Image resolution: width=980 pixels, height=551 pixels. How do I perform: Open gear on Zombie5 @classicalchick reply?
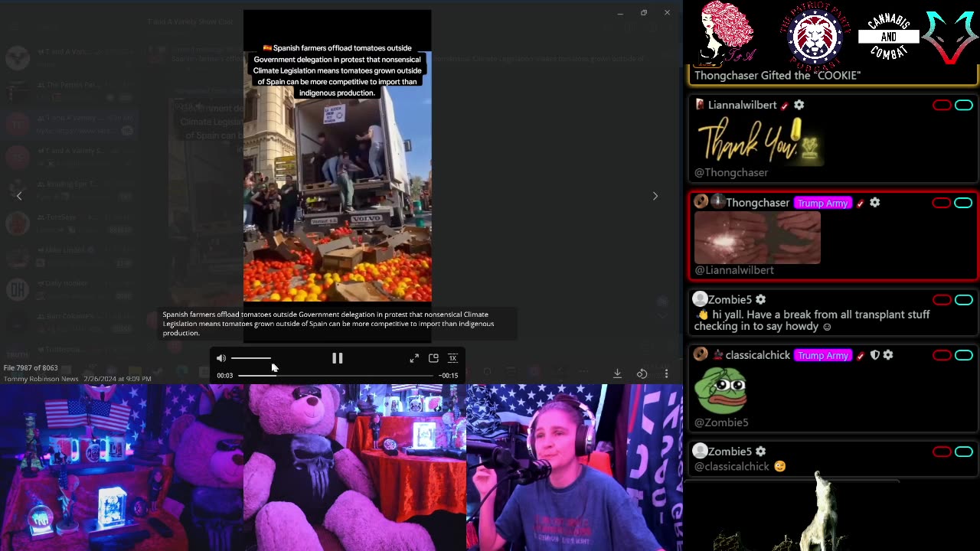pyautogui.click(x=760, y=452)
